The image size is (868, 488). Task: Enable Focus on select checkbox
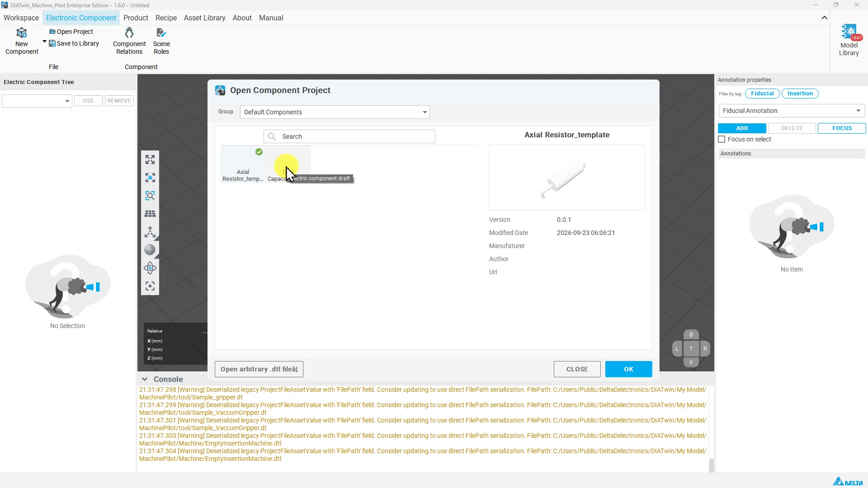click(722, 139)
